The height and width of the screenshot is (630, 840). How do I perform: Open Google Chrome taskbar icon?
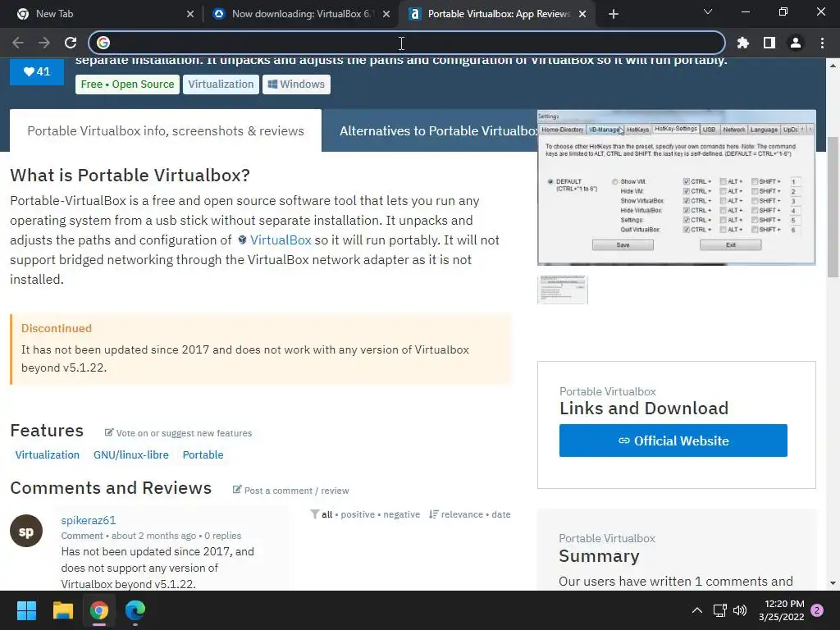pyautogui.click(x=99, y=610)
